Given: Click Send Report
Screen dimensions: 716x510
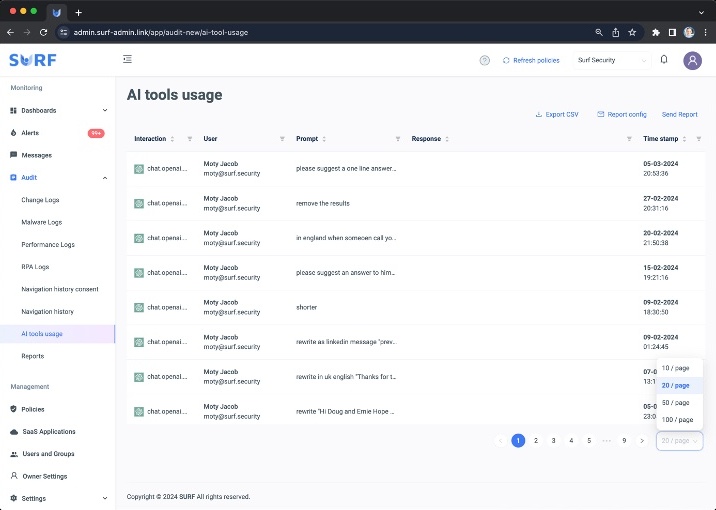Looking at the screenshot, I should click(x=679, y=115).
